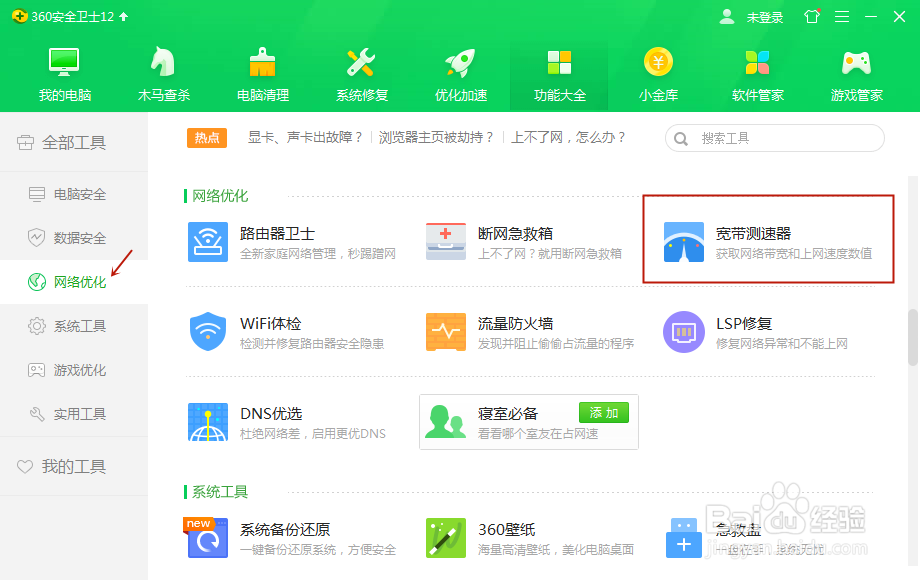Viewport: 920px width, 580px height.
Task: Select 电脑安全 sidebar category
Action: pyautogui.click(x=74, y=194)
